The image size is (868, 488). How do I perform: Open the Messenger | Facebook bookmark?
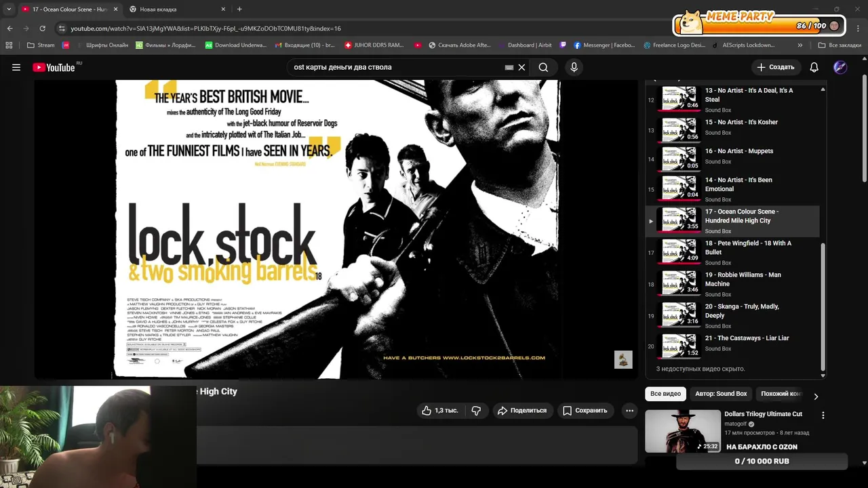[x=604, y=45]
